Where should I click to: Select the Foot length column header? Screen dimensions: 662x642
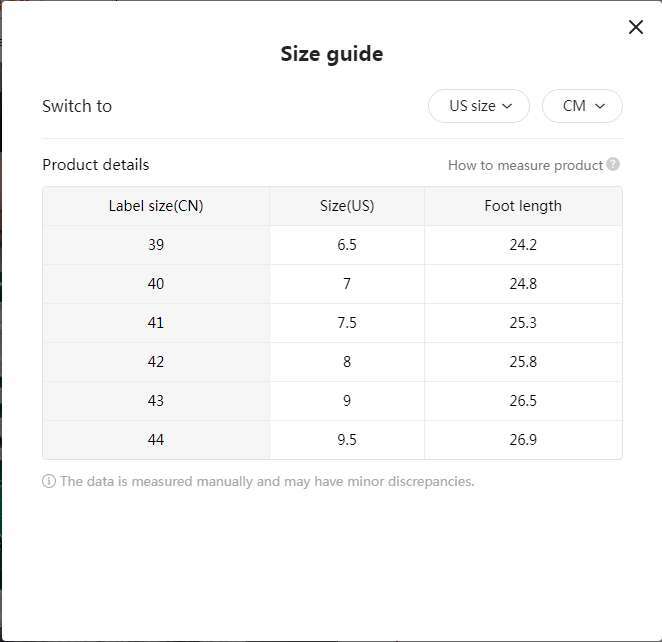point(523,206)
